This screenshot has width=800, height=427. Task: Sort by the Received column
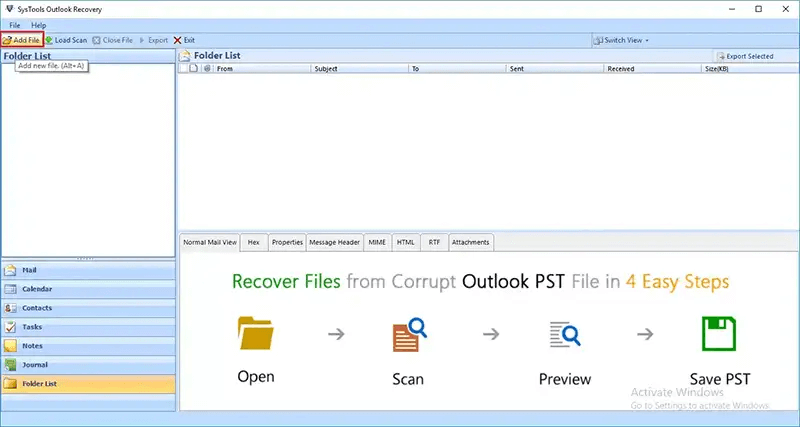(653, 68)
